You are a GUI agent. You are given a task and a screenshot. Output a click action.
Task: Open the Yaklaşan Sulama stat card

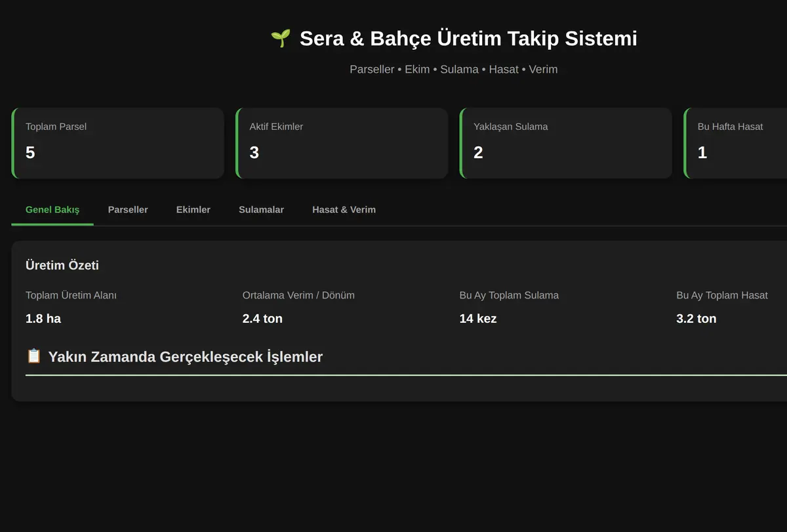(x=566, y=143)
